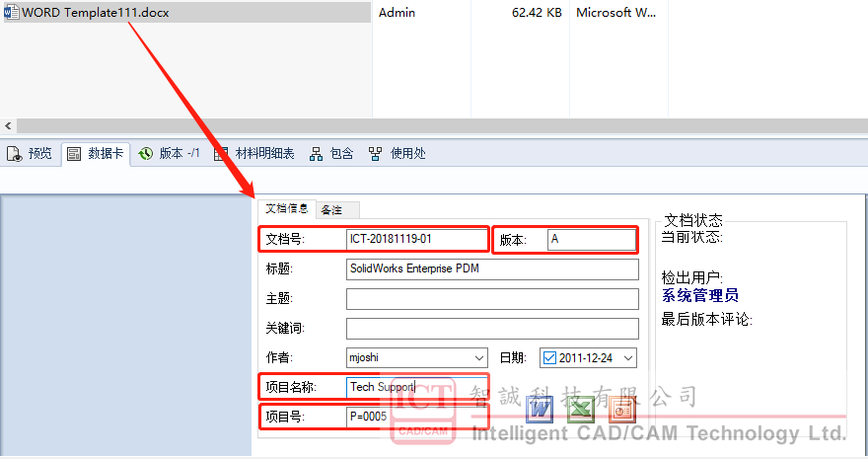
Task: Click the bill of materials table icon
Action: (x=221, y=154)
